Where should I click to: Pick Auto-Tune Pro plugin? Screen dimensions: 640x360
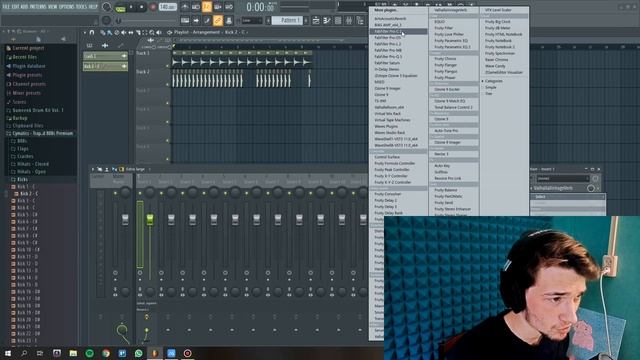point(446,131)
